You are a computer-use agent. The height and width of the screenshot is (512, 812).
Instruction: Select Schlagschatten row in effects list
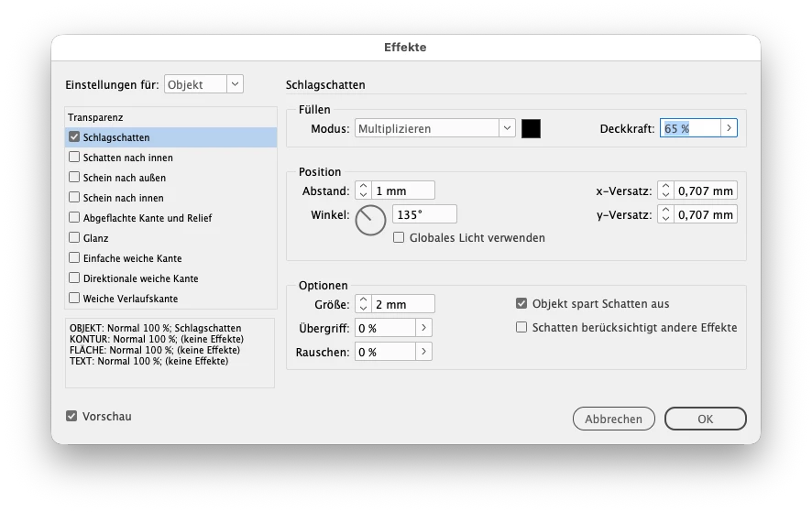point(170,137)
